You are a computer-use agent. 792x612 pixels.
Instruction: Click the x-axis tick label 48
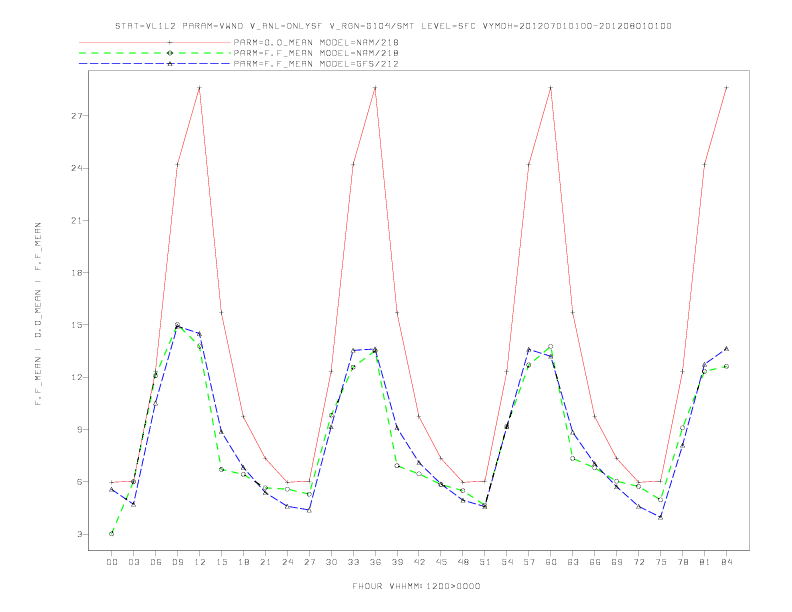463,562
